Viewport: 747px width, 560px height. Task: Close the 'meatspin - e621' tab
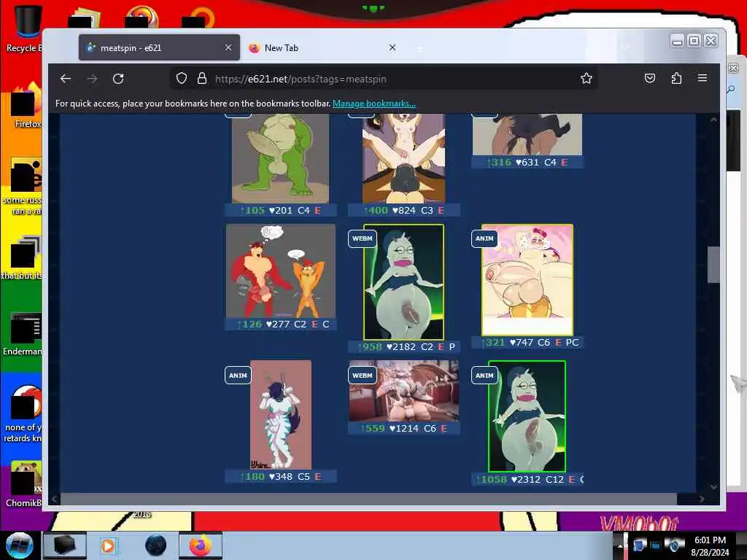click(228, 47)
